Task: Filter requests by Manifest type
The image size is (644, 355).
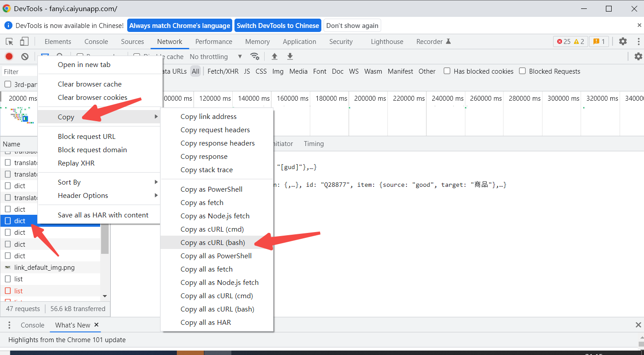Action: (x=400, y=71)
